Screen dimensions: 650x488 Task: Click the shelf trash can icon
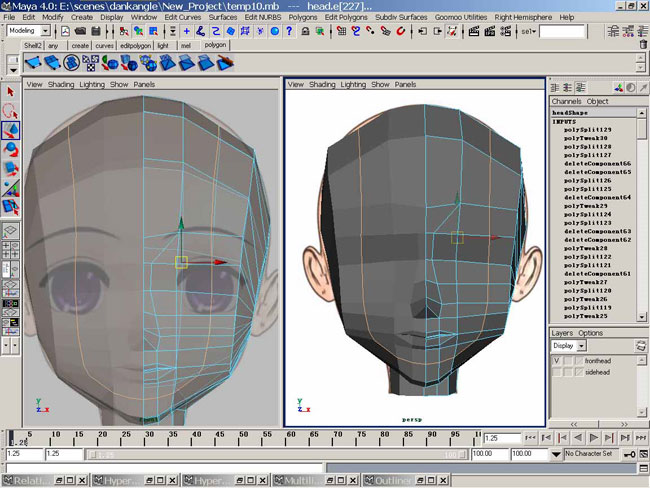pyautogui.click(x=643, y=44)
